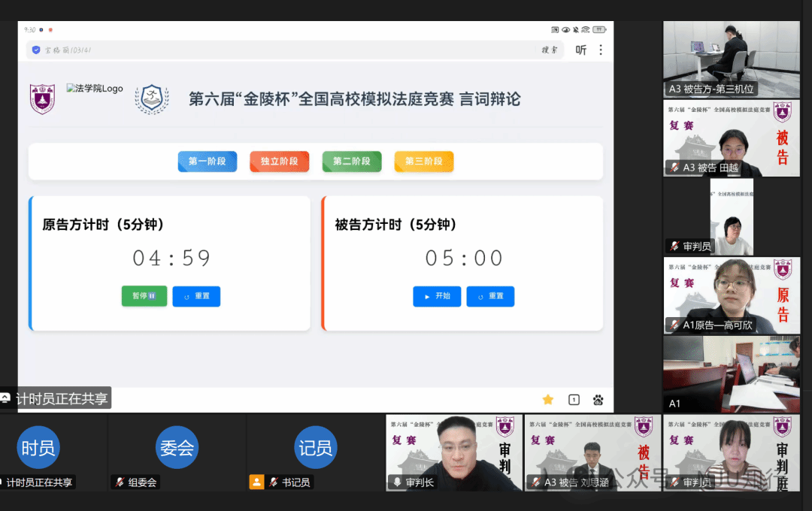
Task: Reset the defendant 被告方 timer
Action: [490, 296]
